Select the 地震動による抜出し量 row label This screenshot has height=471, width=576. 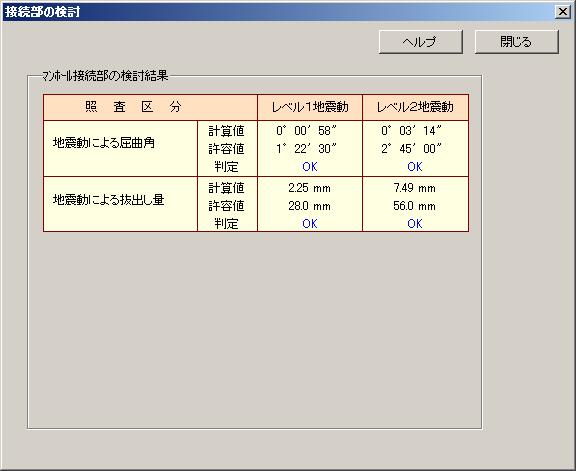108,199
